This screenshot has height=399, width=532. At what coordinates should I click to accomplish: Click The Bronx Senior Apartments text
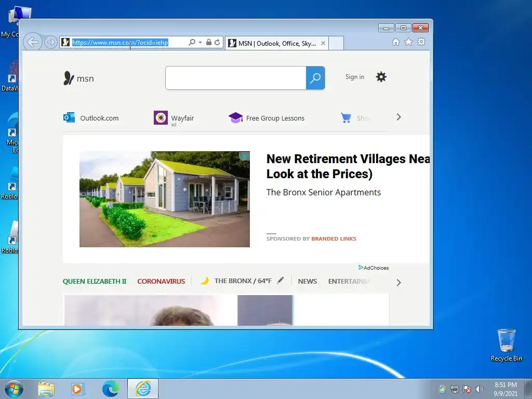[323, 192]
